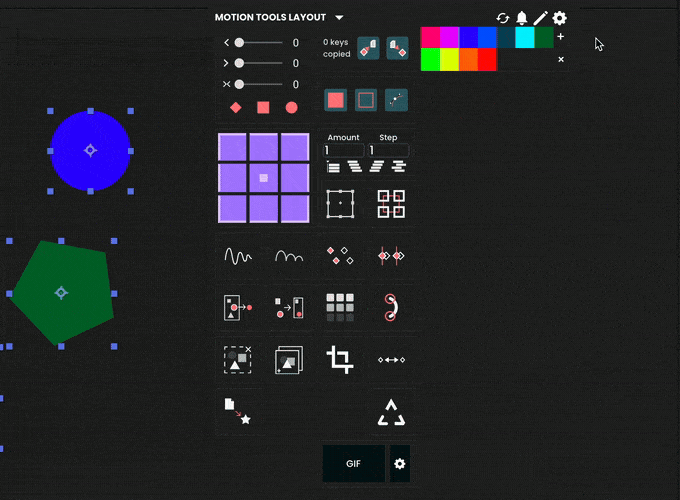Add a new color with plus button
This screenshot has width=680, height=500.
[560, 37]
